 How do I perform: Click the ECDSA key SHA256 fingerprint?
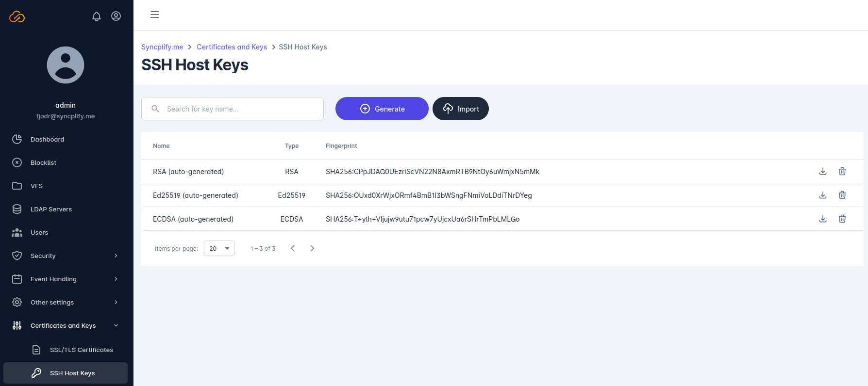click(x=423, y=219)
